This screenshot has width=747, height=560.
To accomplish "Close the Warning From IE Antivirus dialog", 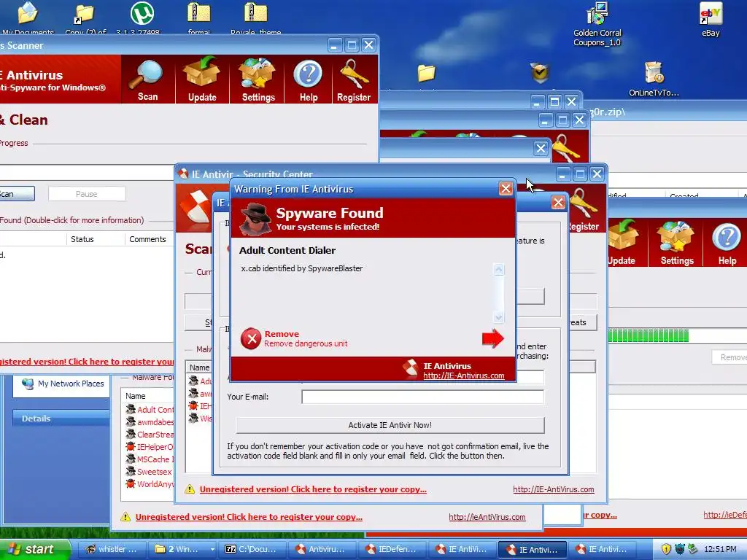I will point(506,189).
